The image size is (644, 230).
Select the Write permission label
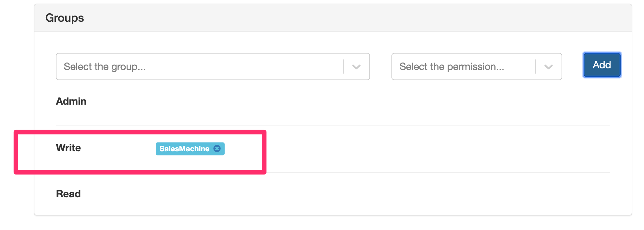[68, 148]
